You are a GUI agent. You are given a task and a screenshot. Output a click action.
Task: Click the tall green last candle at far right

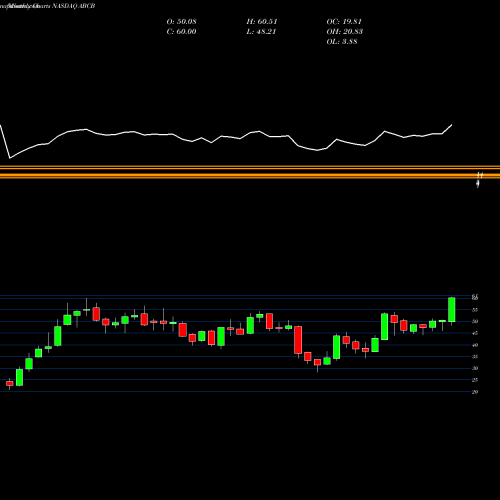coord(452,310)
